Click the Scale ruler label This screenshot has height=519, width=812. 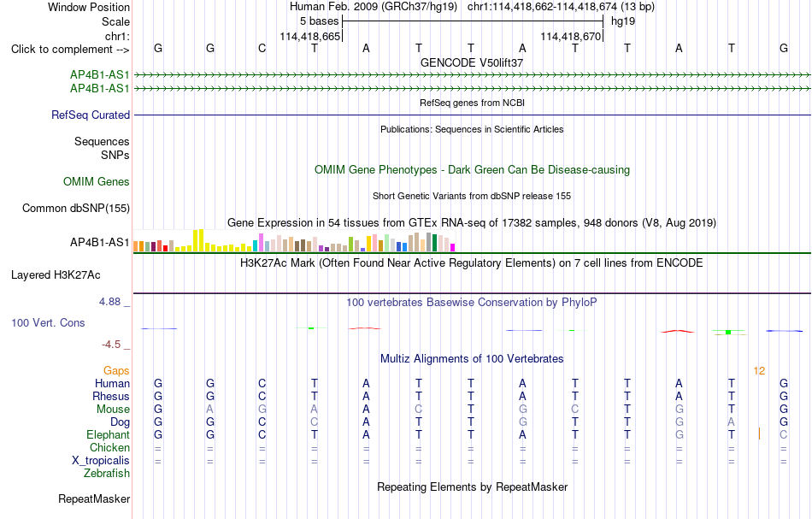coord(116,21)
